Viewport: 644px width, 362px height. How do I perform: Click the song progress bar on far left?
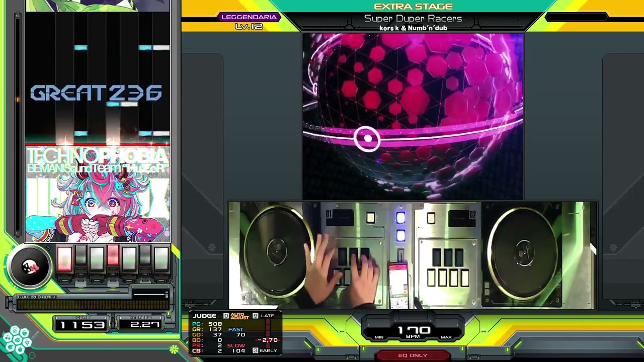pos(18,126)
